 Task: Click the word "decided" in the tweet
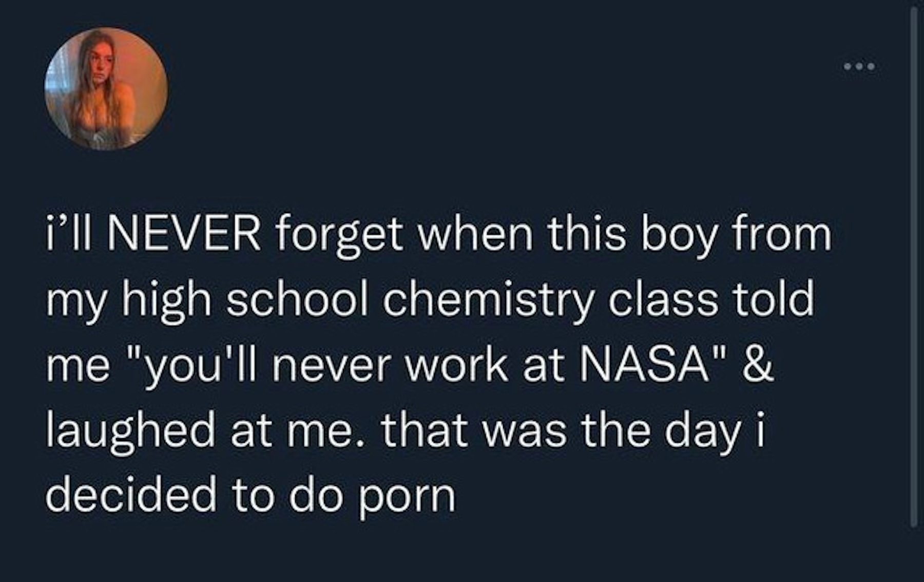tap(131, 496)
